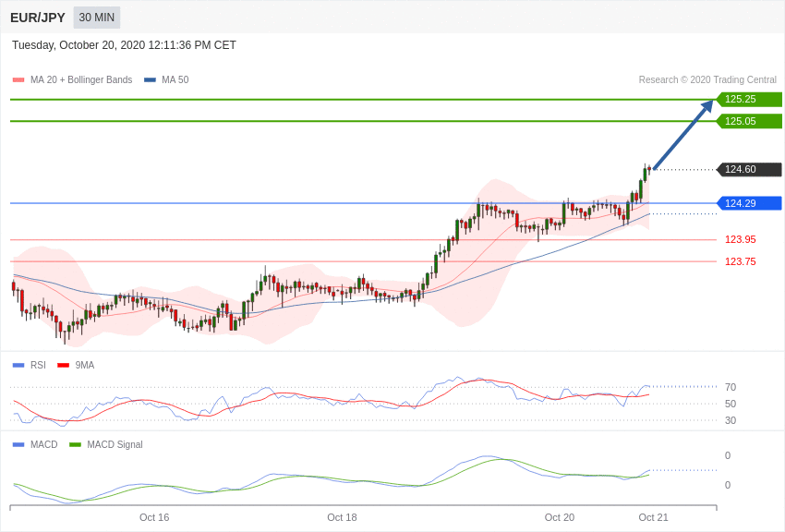Click the Oct 18 date axis label
785x532 pixels.
click(x=342, y=517)
